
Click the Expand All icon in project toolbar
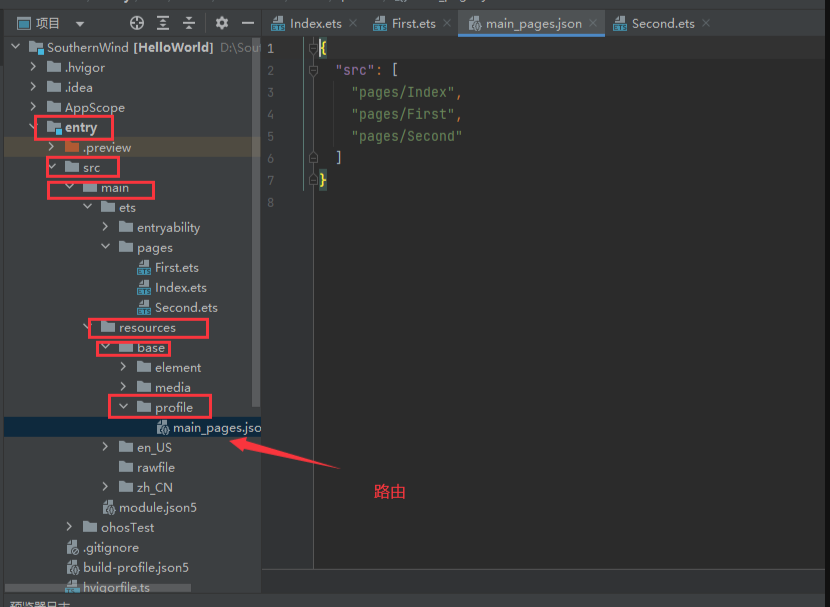coord(163,23)
